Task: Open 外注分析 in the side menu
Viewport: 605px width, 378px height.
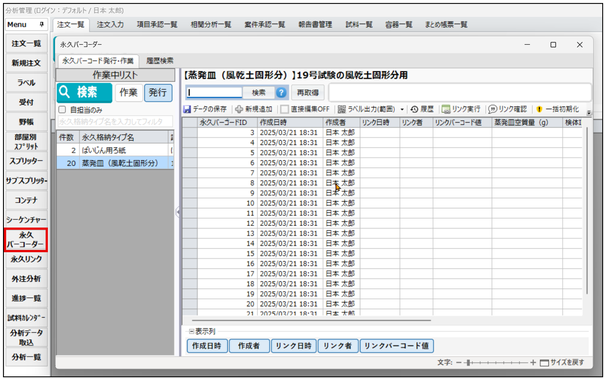Action: [x=26, y=279]
